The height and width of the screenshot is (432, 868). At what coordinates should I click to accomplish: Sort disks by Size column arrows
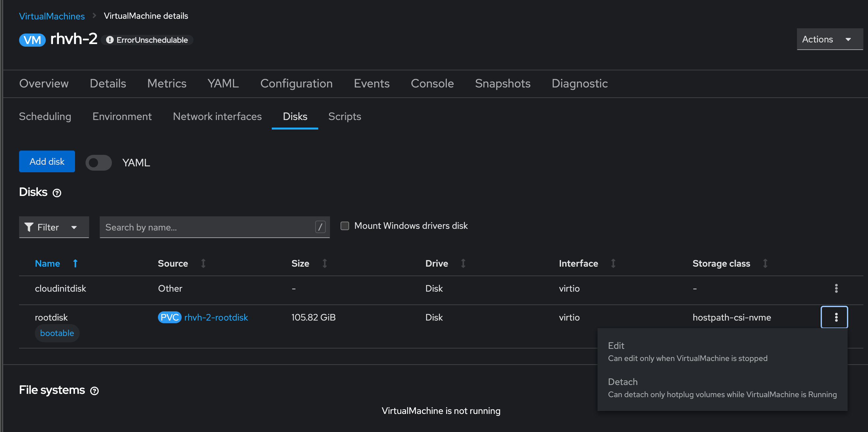324,263
